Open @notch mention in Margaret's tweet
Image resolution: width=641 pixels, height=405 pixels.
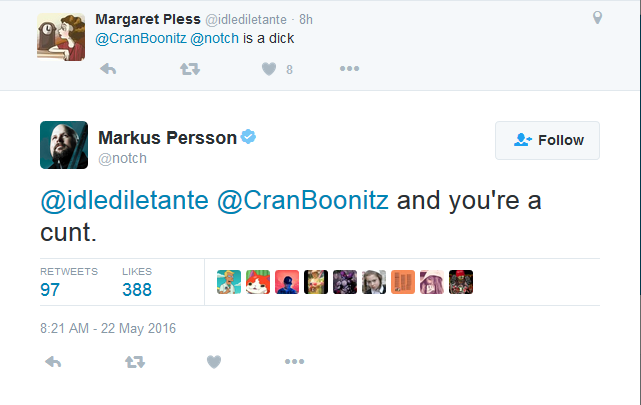click(x=214, y=38)
